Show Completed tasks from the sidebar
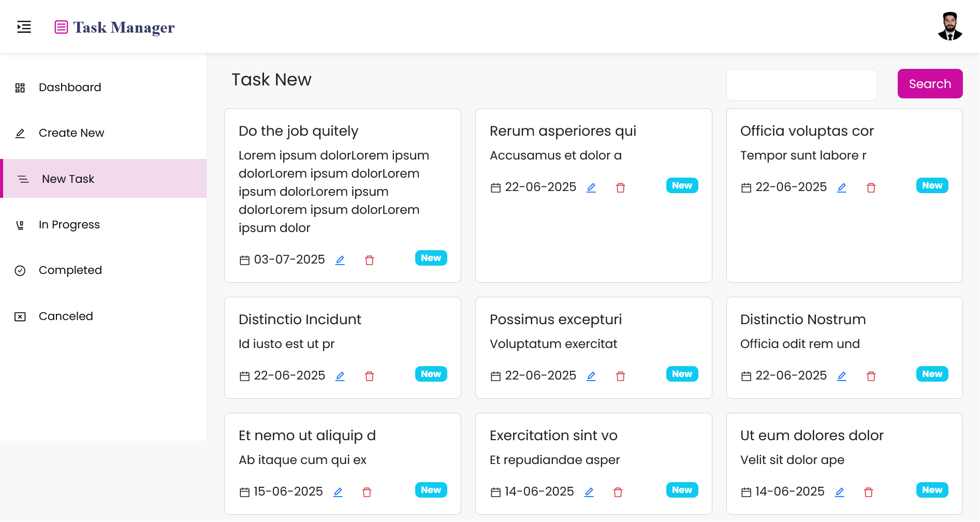The image size is (980, 522). [70, 270]
